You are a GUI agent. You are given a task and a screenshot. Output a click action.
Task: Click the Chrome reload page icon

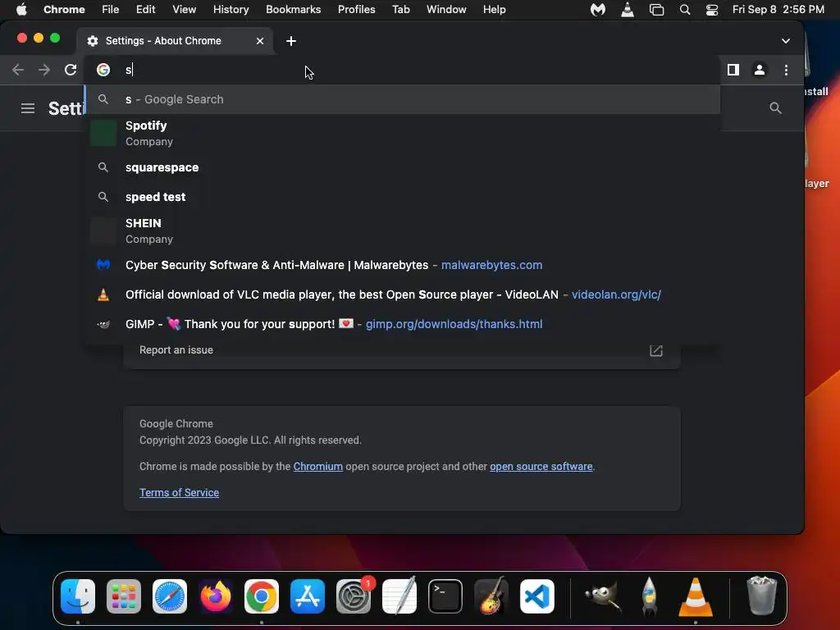pyautogui.click(x=71, y=70)
